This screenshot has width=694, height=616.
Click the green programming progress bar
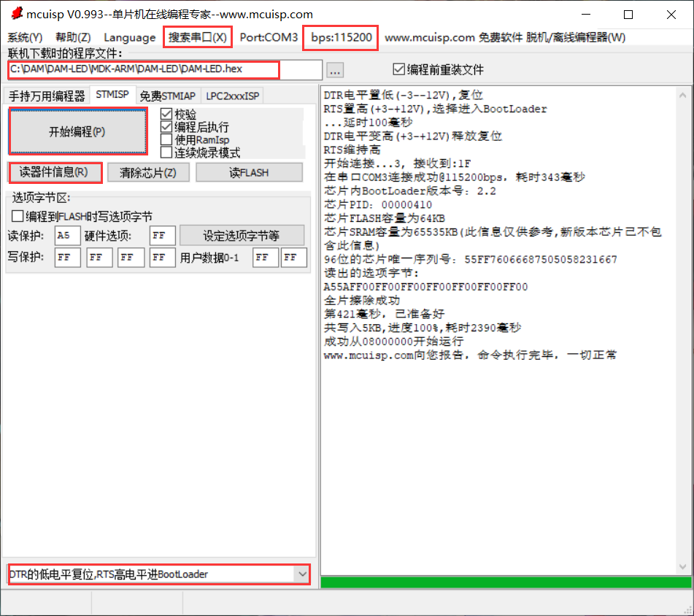(506, 582)
